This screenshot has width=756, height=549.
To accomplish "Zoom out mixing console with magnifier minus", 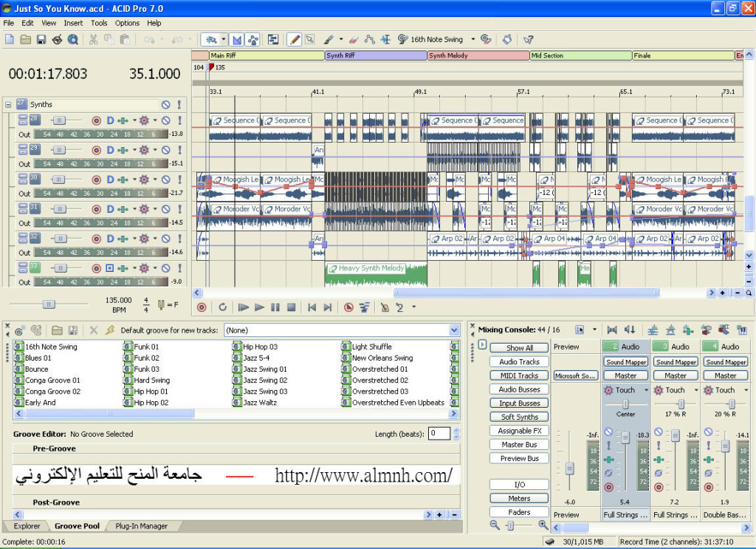I will click(x=495, y=525).
